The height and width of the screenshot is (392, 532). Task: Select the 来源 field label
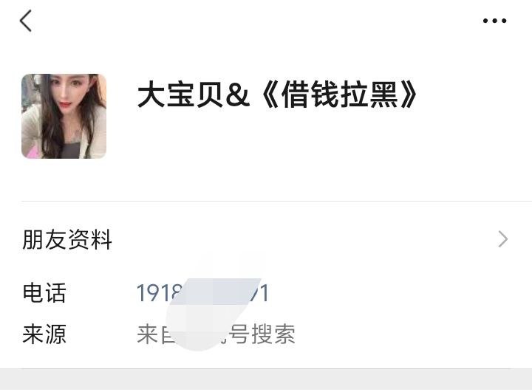click(x=44, y=334)
